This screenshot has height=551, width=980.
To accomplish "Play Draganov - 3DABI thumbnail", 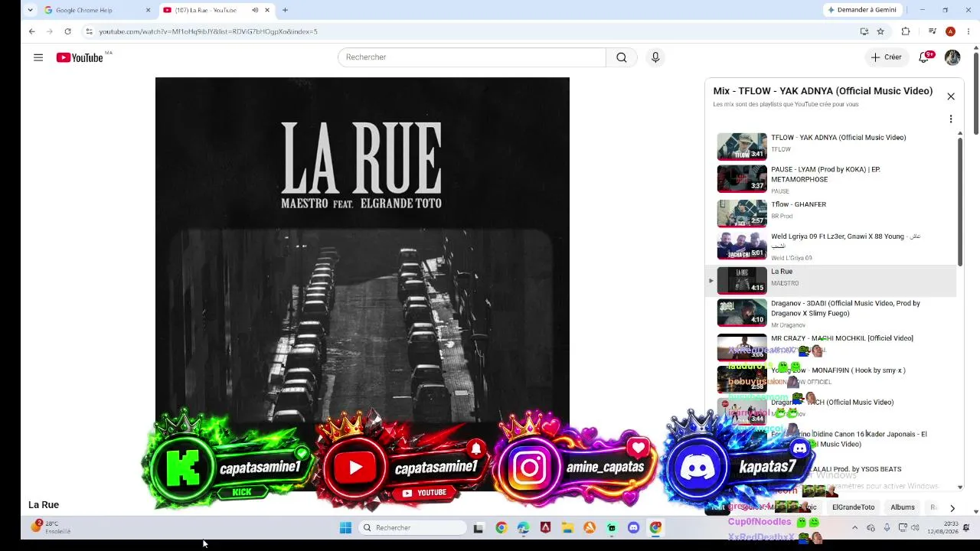I will [742, 312].
